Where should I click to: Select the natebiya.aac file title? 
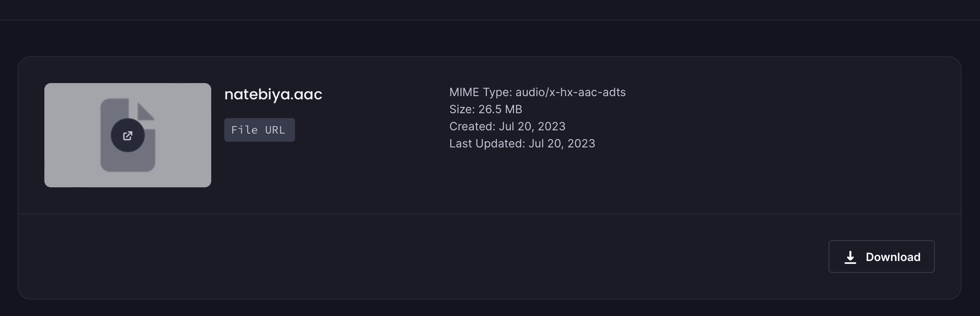(273, 94)
